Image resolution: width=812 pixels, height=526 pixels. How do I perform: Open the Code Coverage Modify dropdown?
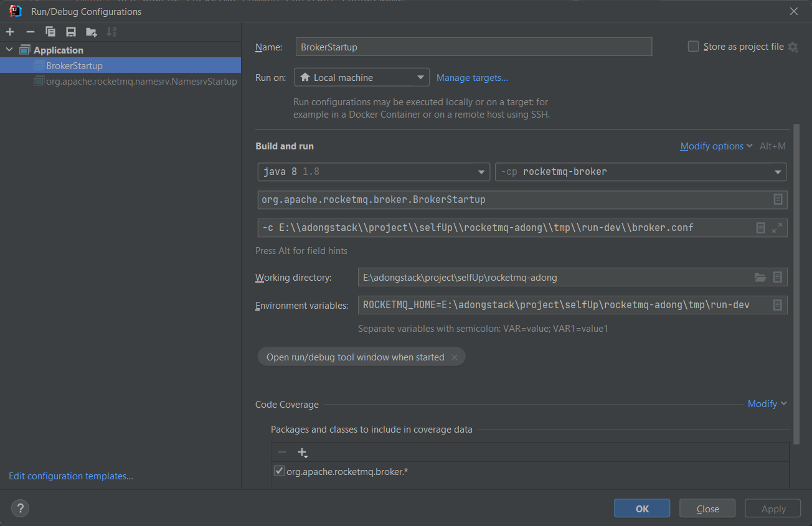click(x=767, y=404)
